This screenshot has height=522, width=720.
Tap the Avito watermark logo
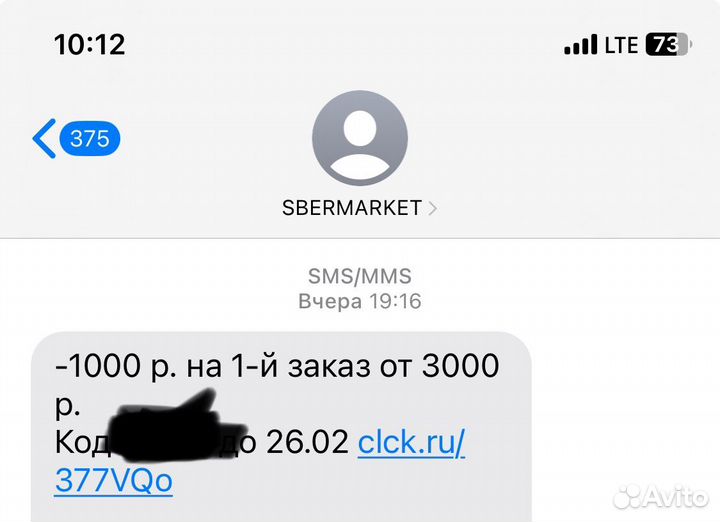click(x=661, y=496)
